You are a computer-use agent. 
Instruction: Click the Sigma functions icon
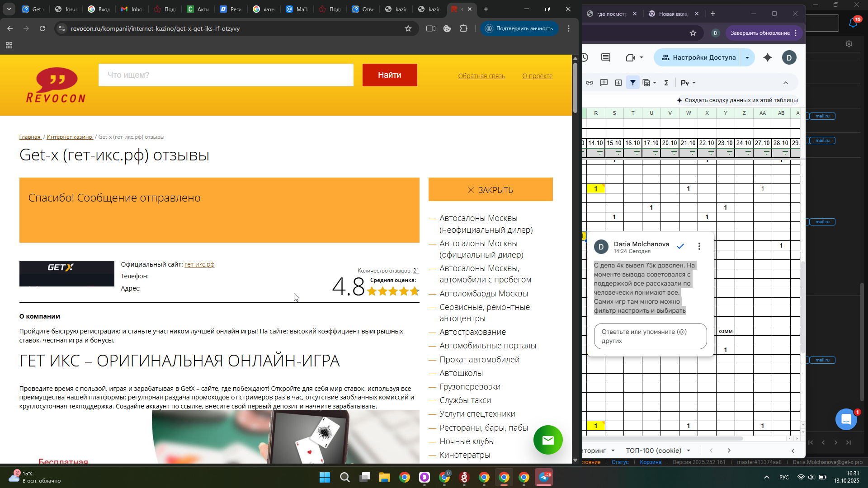tap(666, 83)
